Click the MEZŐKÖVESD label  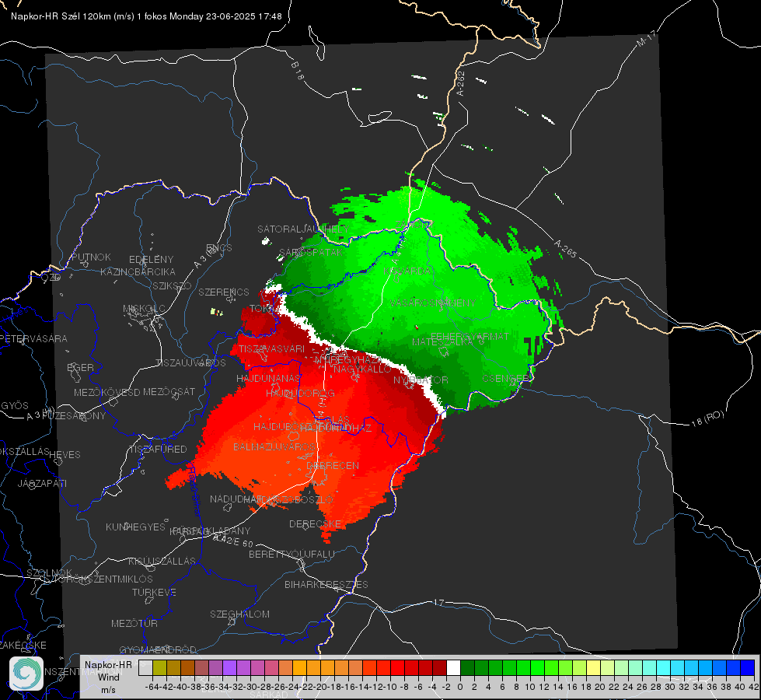click(106, 393)
